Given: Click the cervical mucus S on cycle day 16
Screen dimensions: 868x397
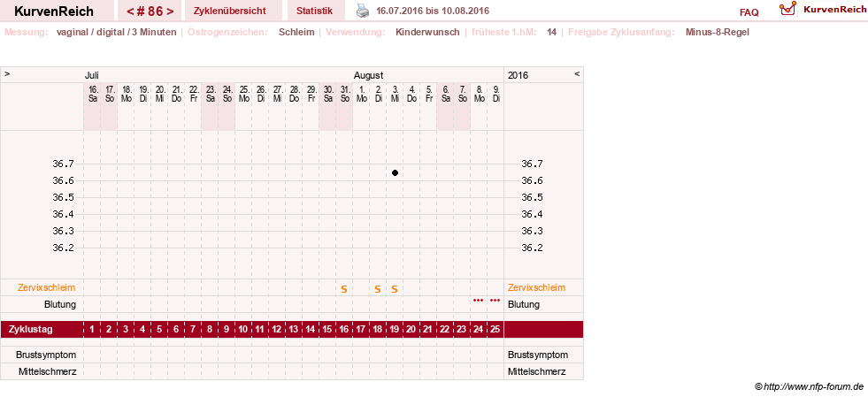Looking at the screenshot, I should tap(344, 288).
